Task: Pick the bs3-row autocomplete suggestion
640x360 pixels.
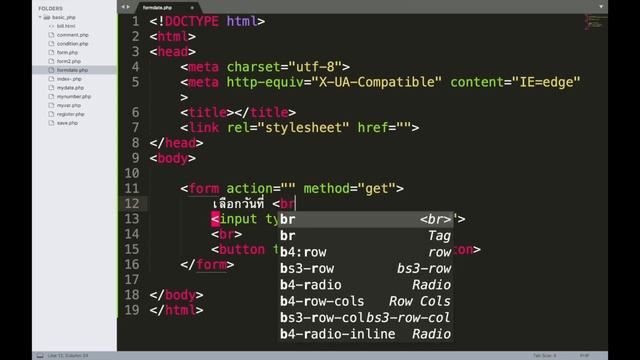Action: (366, 269)
